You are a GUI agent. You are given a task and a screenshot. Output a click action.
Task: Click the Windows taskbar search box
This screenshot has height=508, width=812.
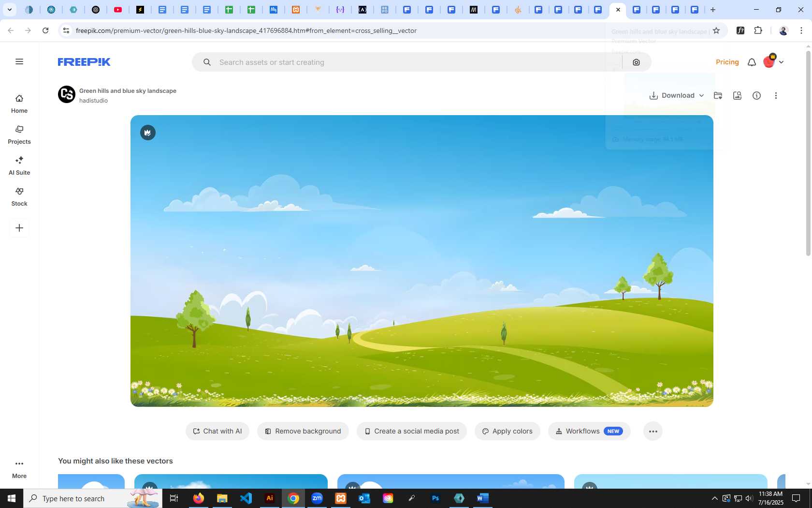(x=93, y=498)
